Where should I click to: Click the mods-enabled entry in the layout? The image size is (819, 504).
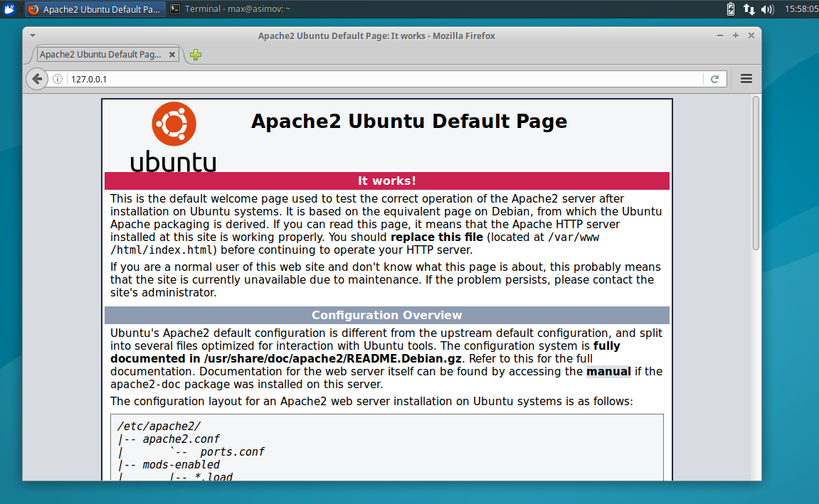[x=181, y=464]
